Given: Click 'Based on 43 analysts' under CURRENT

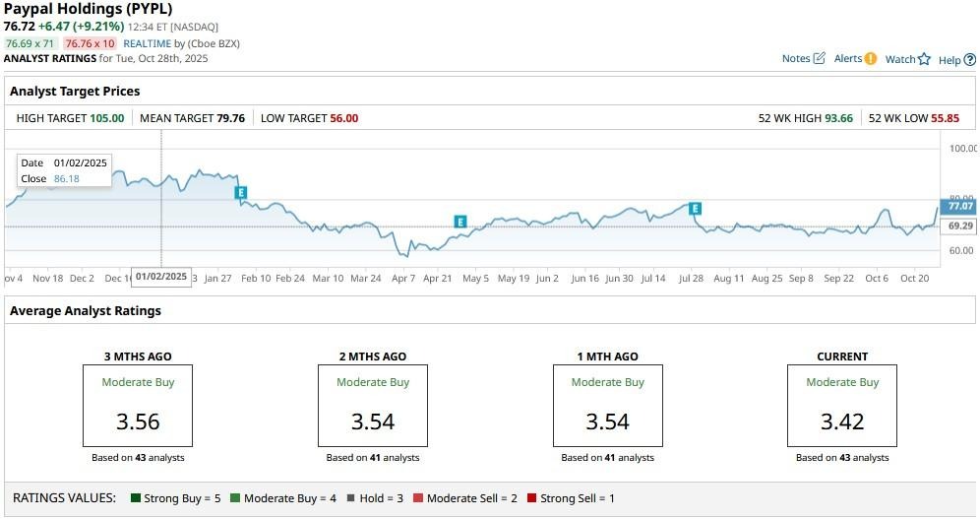Looking at the screenshot, I should click(x=842, y=458).
